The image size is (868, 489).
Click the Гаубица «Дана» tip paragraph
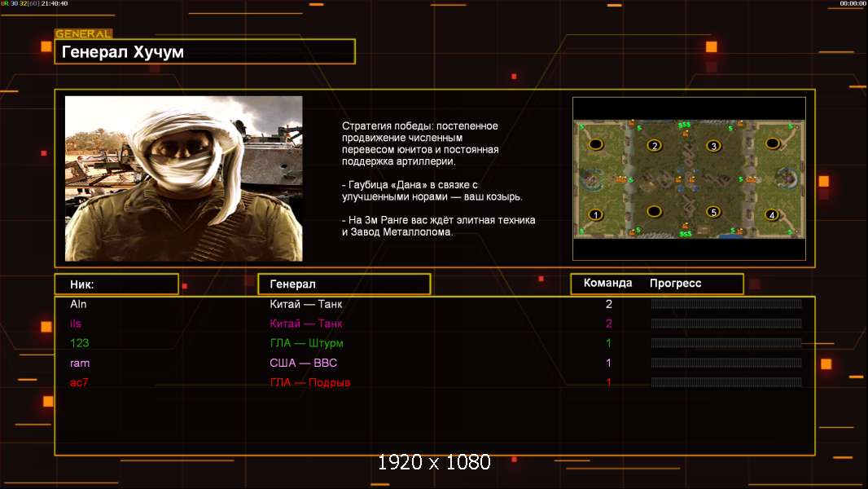coord(432,191)
